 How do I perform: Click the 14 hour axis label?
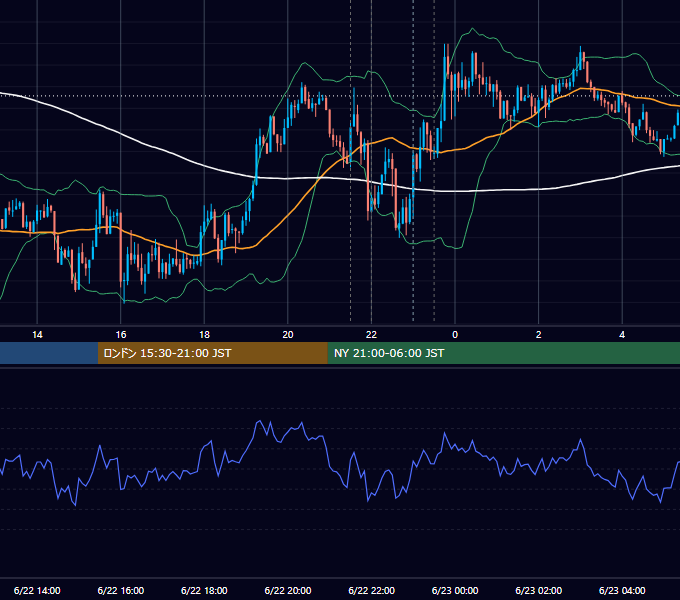37,335
